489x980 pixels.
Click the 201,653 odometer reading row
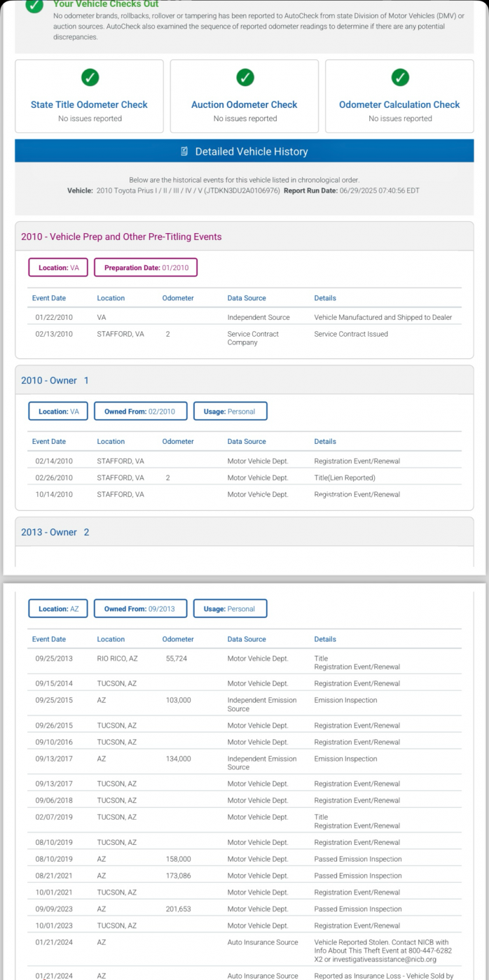point(245,909)
